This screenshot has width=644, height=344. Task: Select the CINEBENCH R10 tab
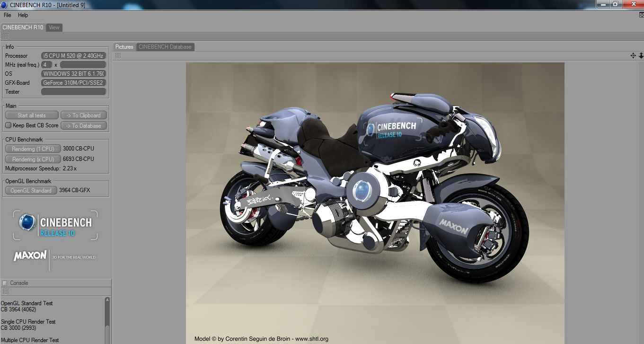coord(23,27)
